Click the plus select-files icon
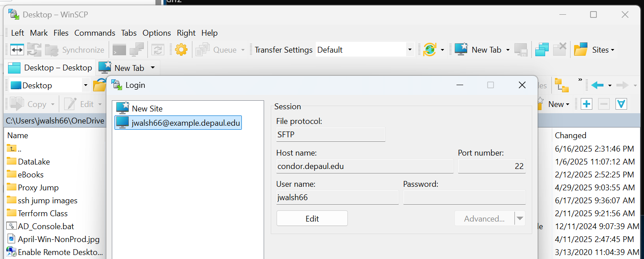The image size is (644, 259). coord(587,104)
